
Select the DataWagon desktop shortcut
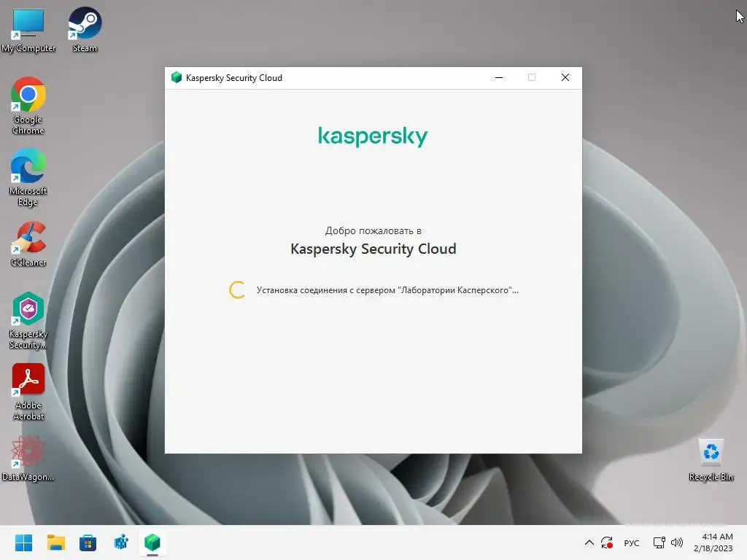tap(28, 458)
